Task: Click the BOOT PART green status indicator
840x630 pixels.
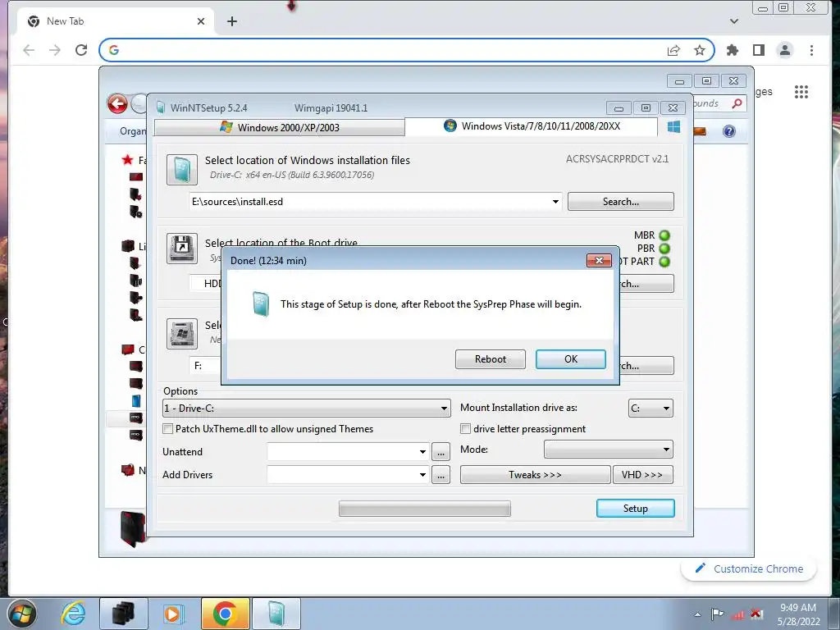Action: pyautogui.click(x=664, y=262)
